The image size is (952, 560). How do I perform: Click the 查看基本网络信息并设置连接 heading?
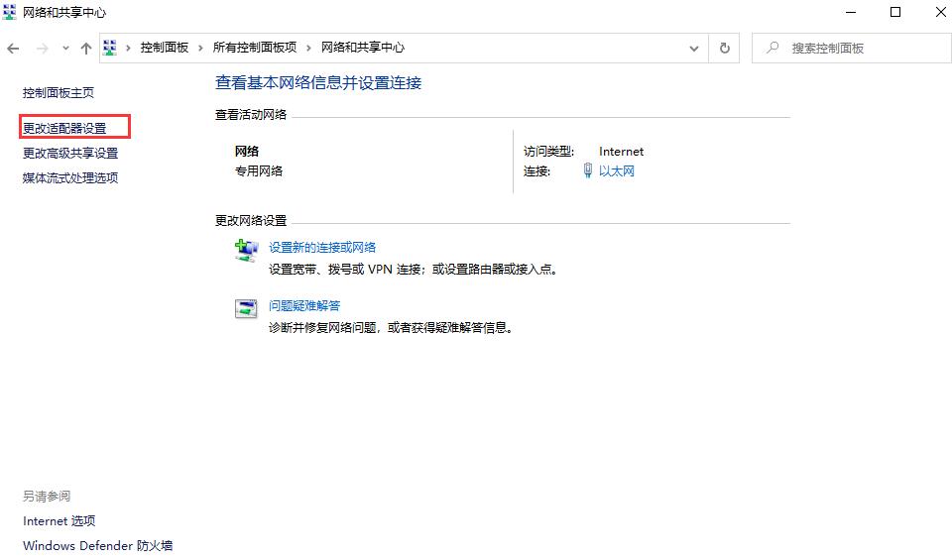318,82
